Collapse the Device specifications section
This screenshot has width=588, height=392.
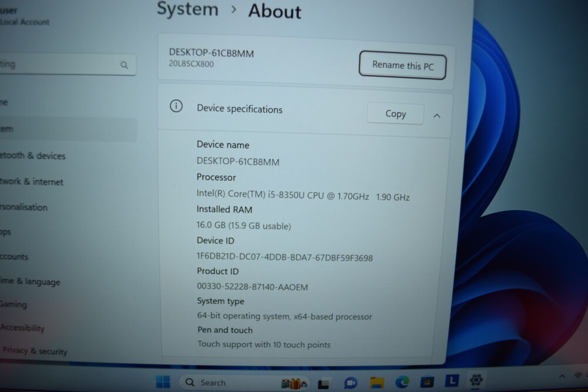(436, 116)
